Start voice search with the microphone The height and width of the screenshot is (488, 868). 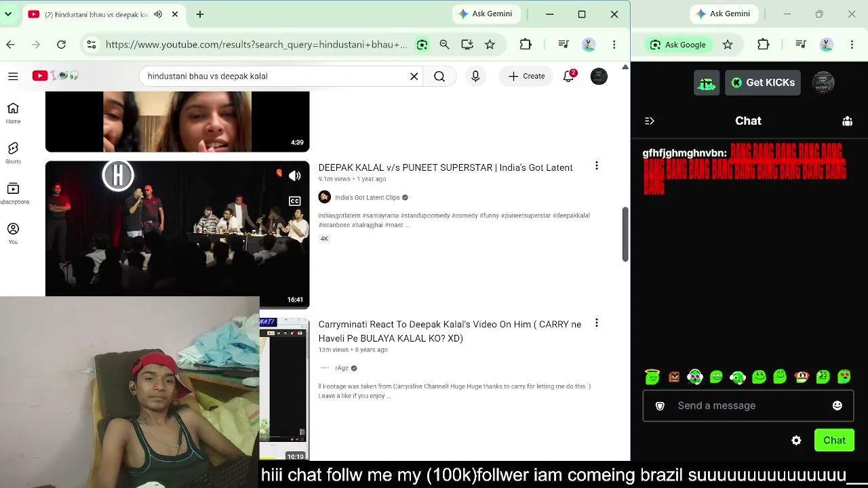(x=475, y=76)
